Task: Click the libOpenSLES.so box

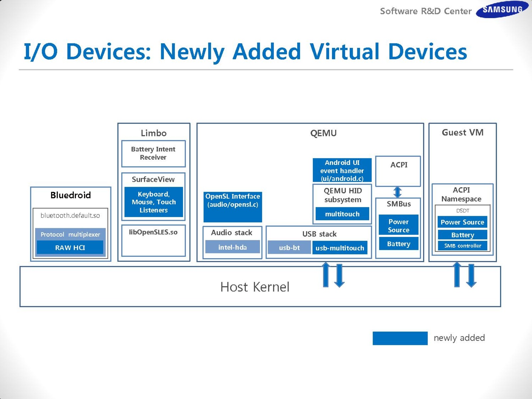Action: pyautogui.click(x=153, y=241)
